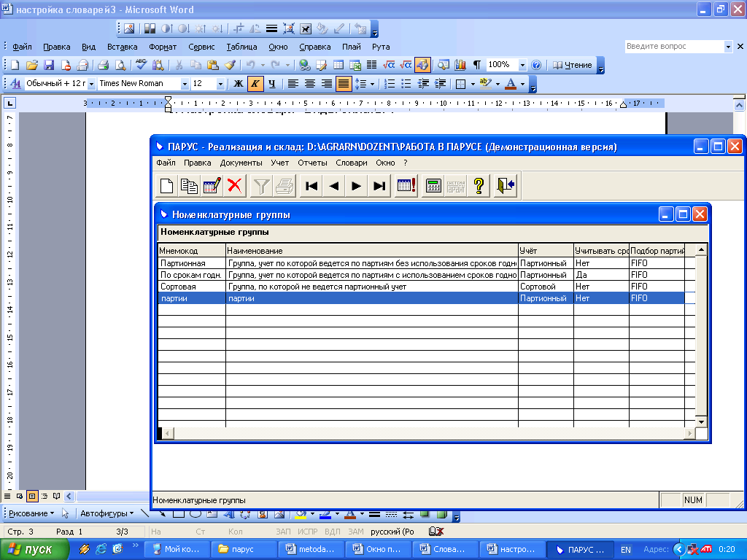Screen dimensions: 747x560
Task: Open highlight color dropdown arrow
Action: (498, 84)
